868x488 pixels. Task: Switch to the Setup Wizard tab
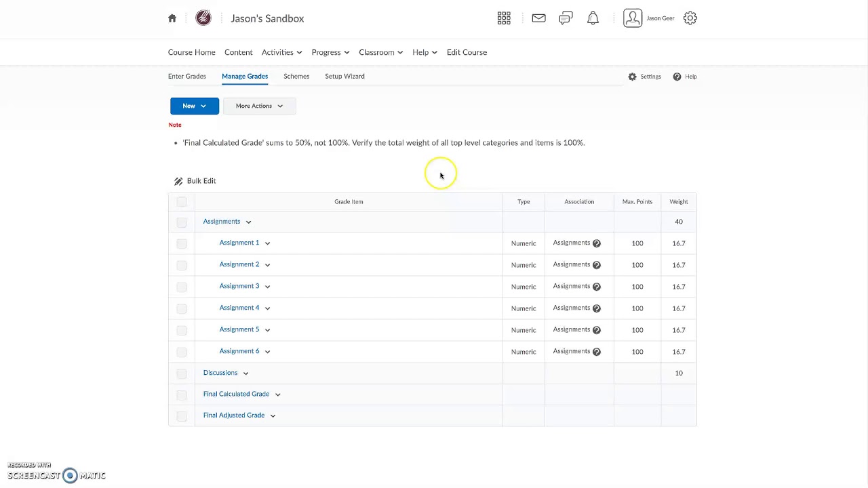(344, 76)
